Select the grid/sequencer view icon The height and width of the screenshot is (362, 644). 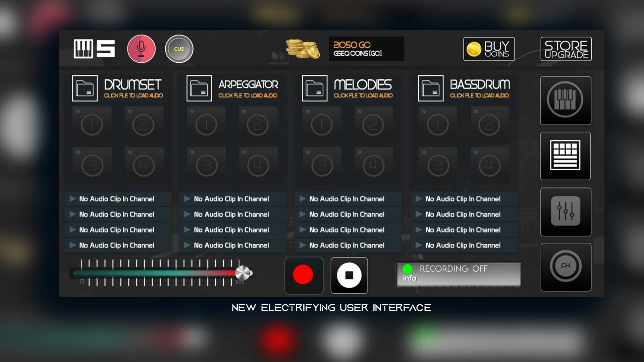tap(566, 156)
